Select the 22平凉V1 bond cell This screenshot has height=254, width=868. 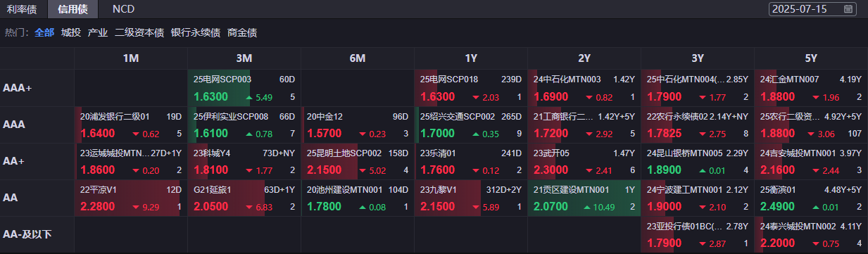(x=131, y=198)
